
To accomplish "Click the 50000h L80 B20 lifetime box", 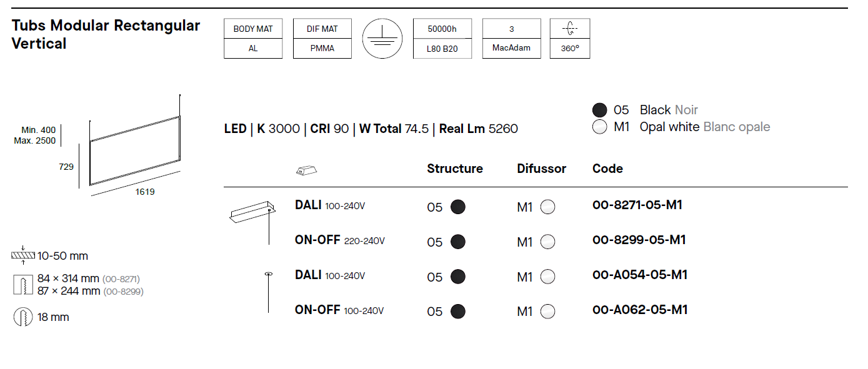I will [442, 39].
